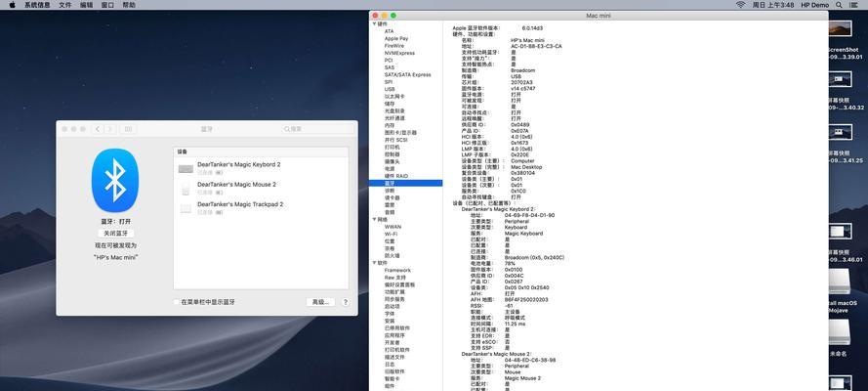The image size is (868, 391).
Task: Select SAS in sidebar
Action: pyautogui.click(x=390, y=67)
